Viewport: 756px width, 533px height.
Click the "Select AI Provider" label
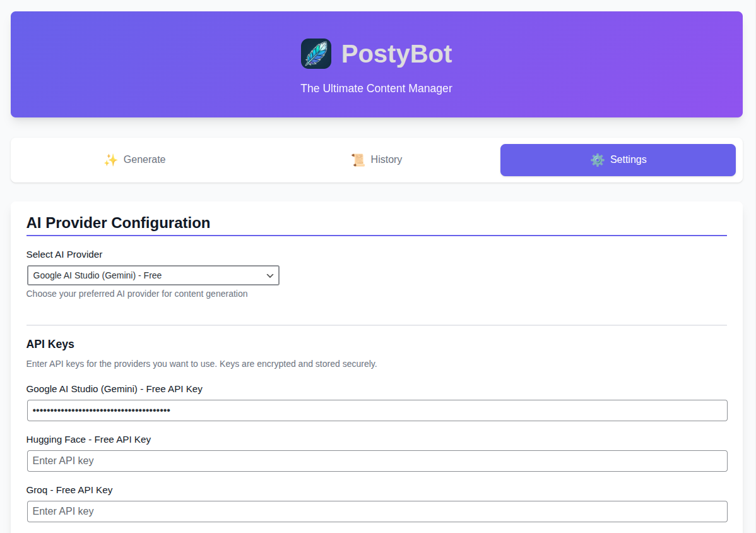[x=64, y=255]
